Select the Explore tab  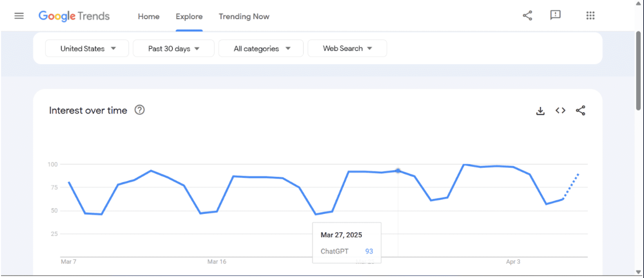point(189,17)
